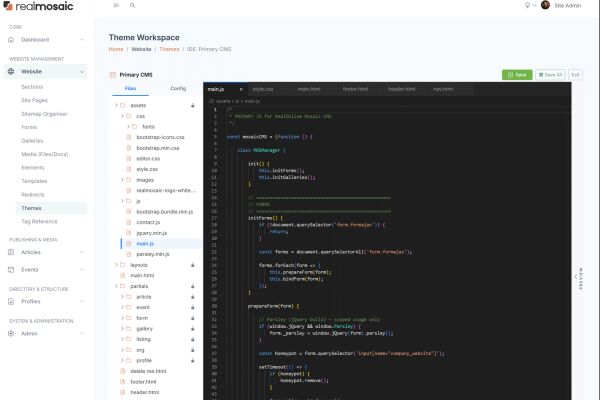The width and height of the screenshot is (600, 400).
Task: Select parsley.min.js in file tree
Action: 153,254
